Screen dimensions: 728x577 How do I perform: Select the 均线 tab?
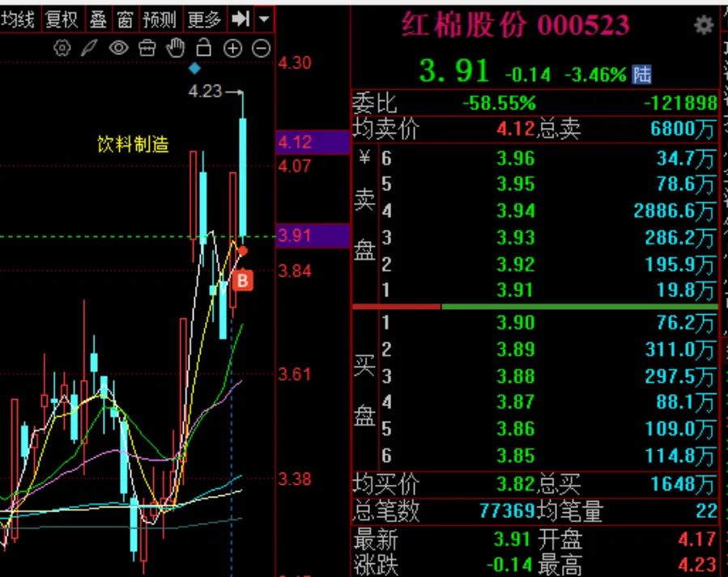(18, 19)
